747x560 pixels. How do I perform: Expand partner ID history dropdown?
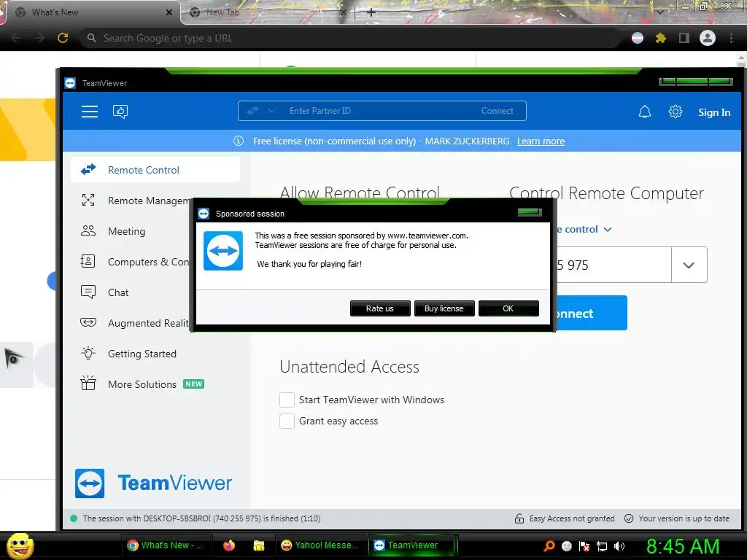pyautogui.click(x=689, y=265)
